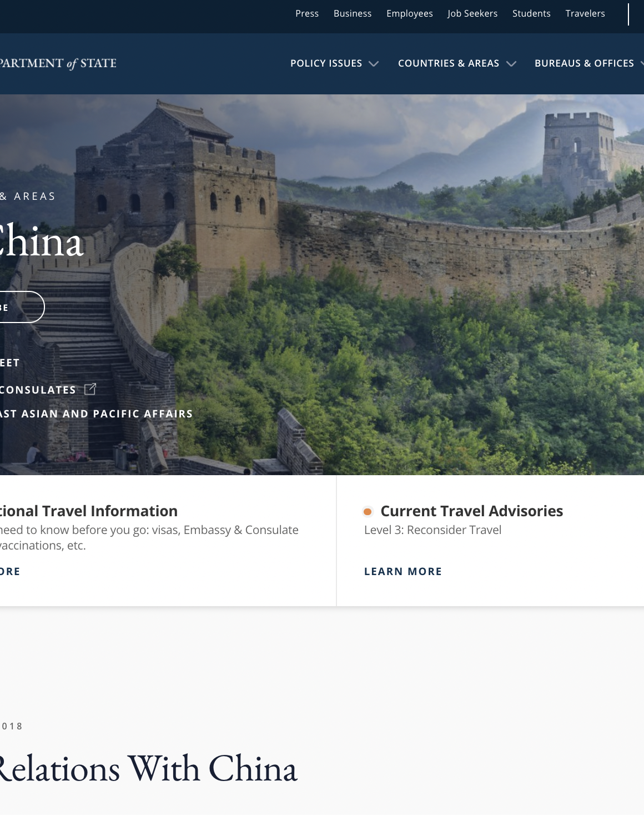The image size is (644, 816).
Task: Open the East Asian and Pacific Affairs link
Action: click(96, 414)
